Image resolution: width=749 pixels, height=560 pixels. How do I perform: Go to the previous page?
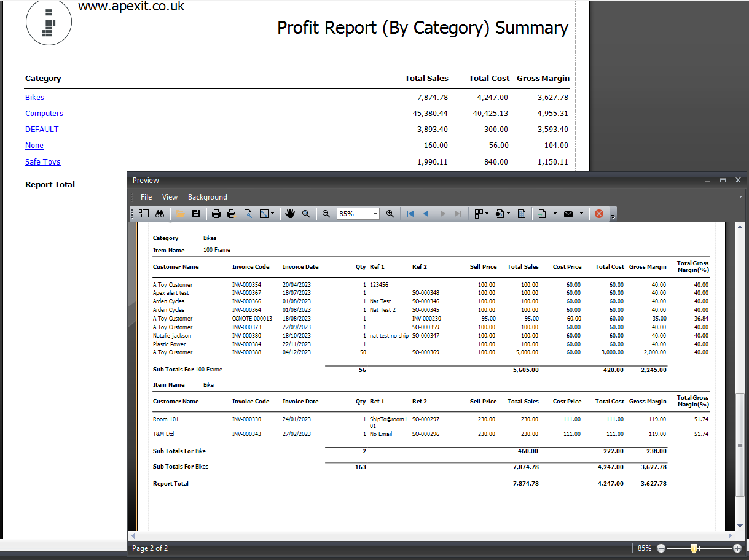pyautogui.click(x=426, y=214)
